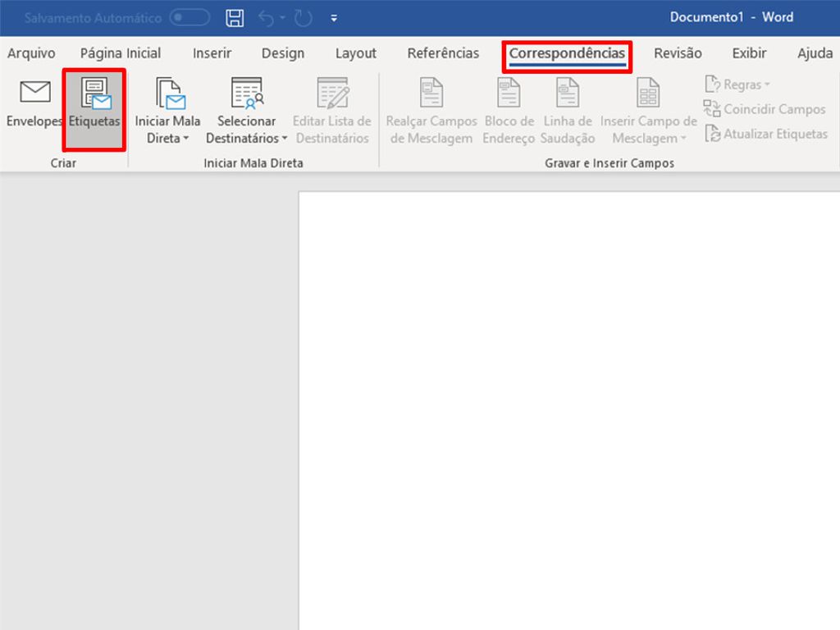This screenshot has height=630, width=840.
Task: Customize the Quick Access Toolbar
Action: 334,18
